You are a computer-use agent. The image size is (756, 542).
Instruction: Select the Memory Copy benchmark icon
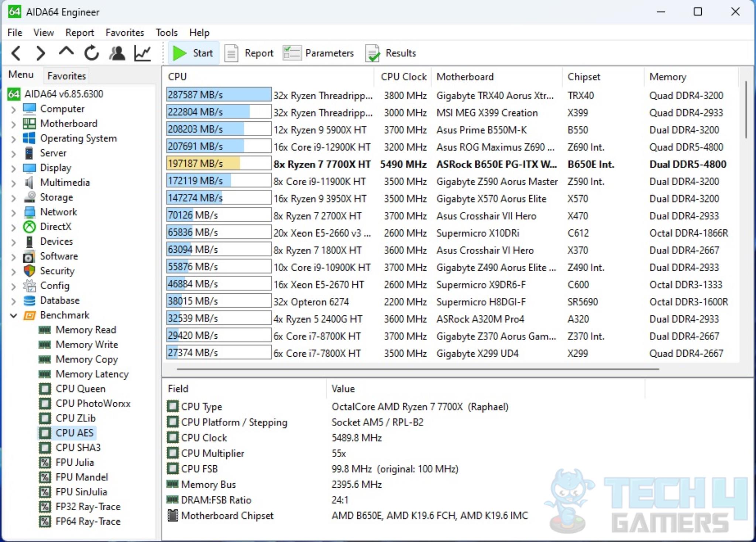[x=45, y=359]
